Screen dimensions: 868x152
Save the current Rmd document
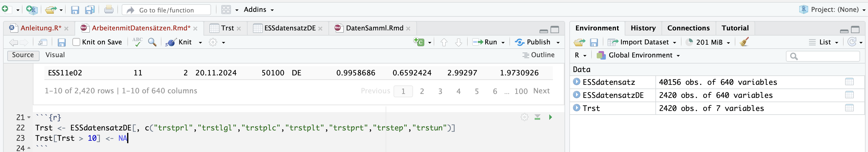click(x=61, y=43)
